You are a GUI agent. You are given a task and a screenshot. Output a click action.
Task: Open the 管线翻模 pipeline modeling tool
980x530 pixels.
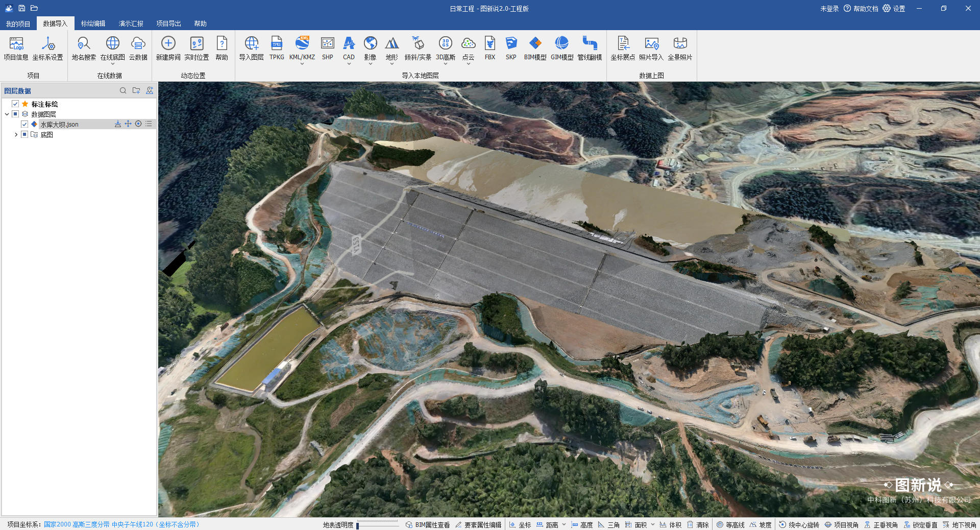pos(590,49)
